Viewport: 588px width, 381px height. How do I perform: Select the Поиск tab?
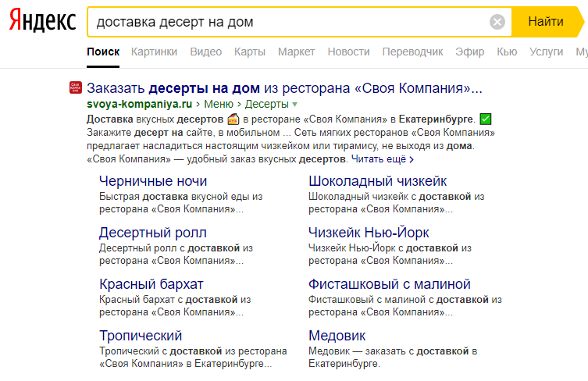(103, 52)
